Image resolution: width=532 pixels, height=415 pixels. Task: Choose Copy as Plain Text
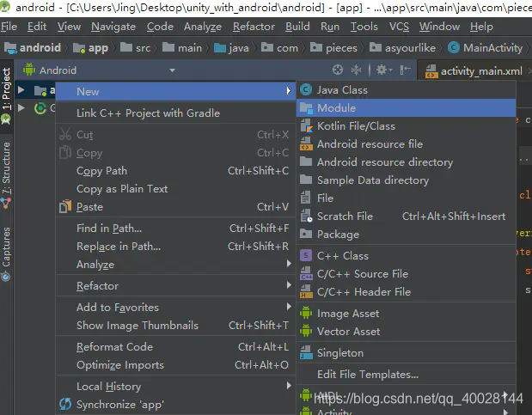[175, 188]
